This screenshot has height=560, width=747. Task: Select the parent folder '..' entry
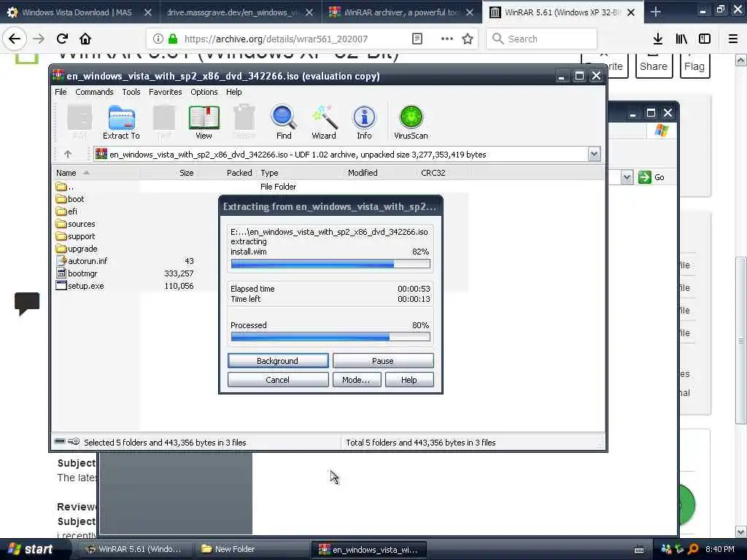tap(65, 187)
